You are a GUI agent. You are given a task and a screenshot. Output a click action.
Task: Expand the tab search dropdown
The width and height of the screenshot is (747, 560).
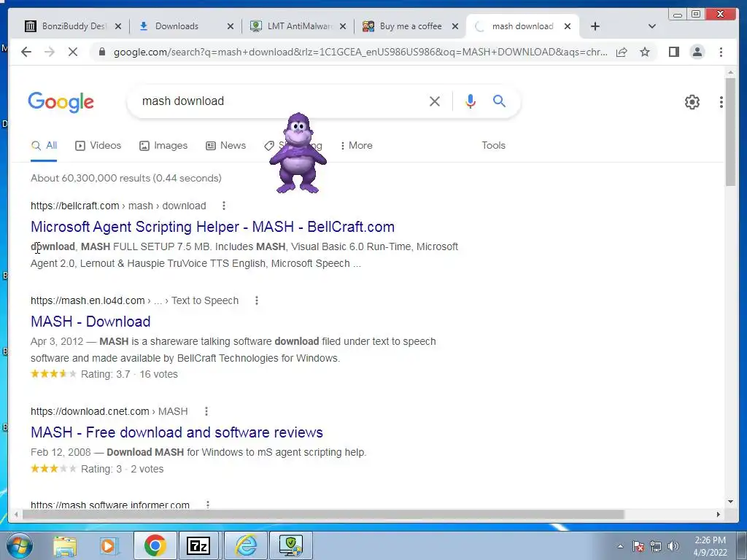point(651,26)
